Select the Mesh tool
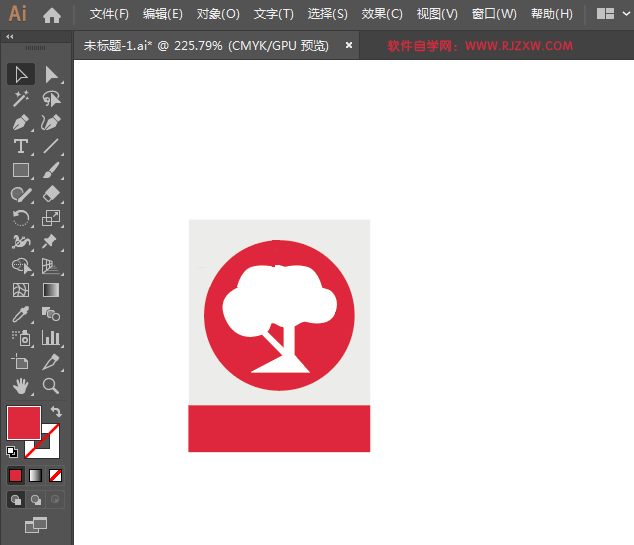Viewport: 634px width, 545px height. (x=21, y=290)
